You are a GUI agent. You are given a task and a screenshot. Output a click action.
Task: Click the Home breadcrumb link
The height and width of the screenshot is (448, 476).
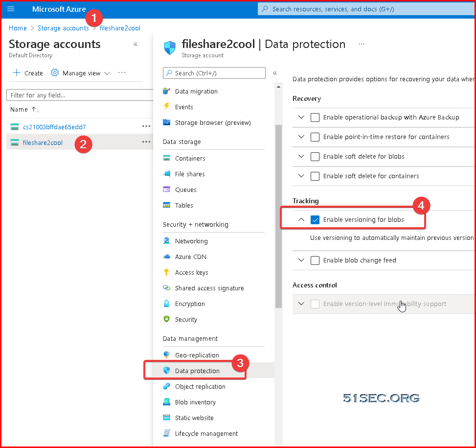pyautogui.click(x=18, y=28)
